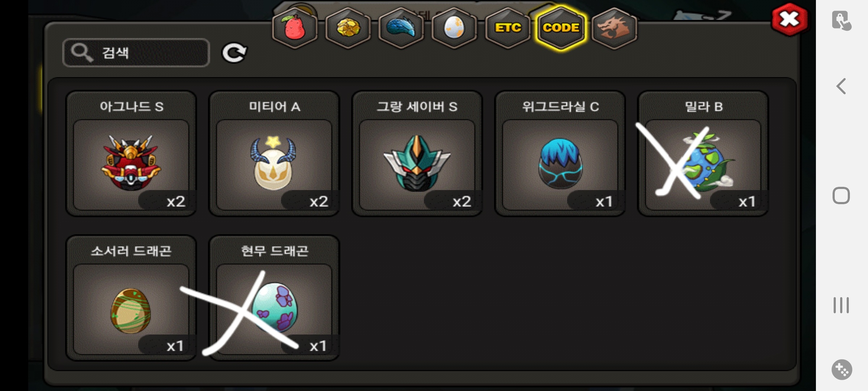Image resolution: width=868 pixels, height=391 pixels.
Task: Select the 미티어 A horned egg
Action: click(x=274, y=154)
